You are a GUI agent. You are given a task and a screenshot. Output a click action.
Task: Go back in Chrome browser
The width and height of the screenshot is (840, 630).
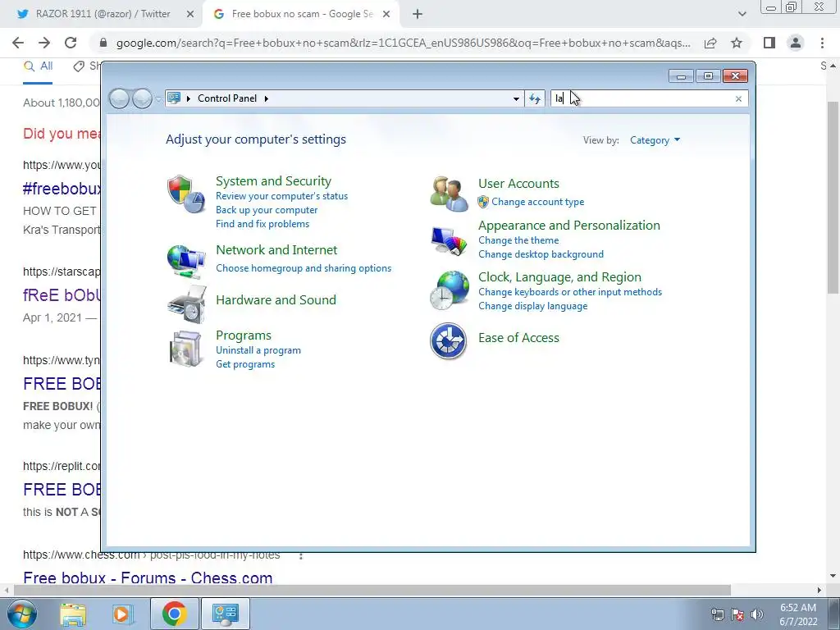(18, 43)
